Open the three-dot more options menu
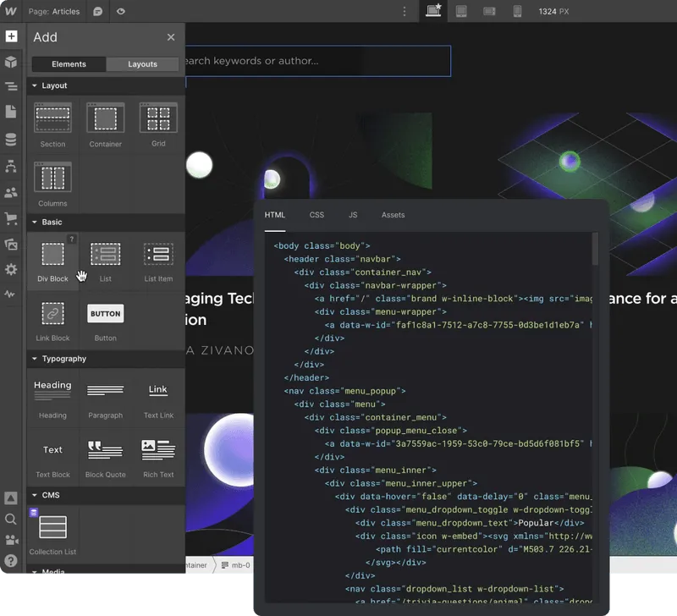The width and height of the screenshot is (677, 616). tap(405, 11)
